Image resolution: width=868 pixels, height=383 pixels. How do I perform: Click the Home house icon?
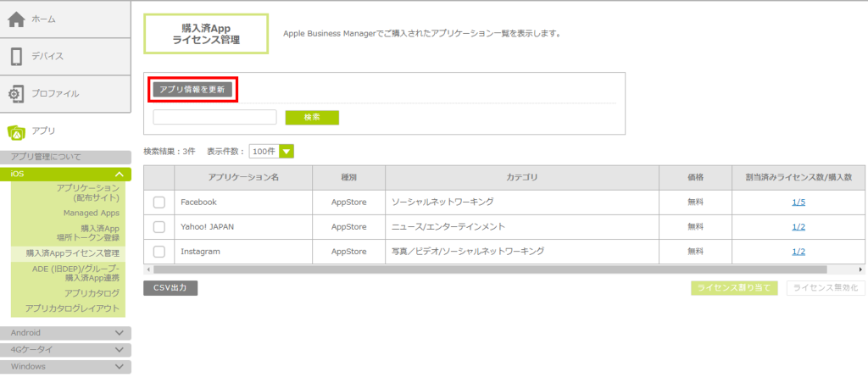16,19
